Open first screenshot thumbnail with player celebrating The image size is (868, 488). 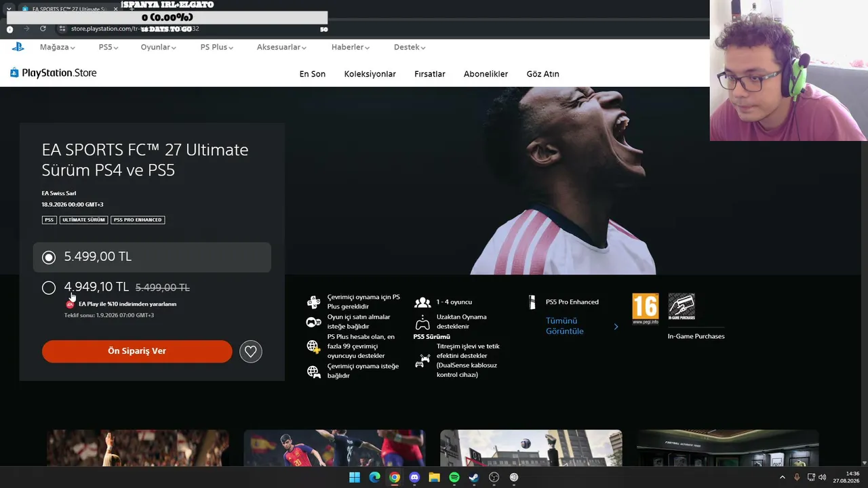138,448
